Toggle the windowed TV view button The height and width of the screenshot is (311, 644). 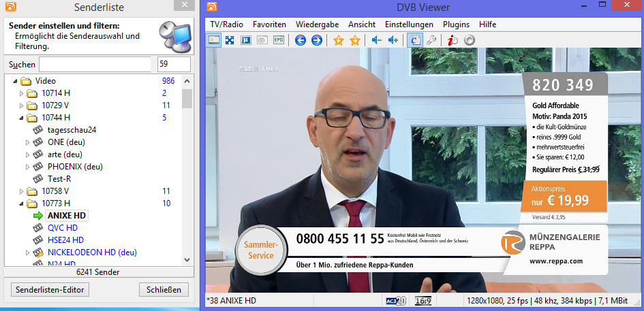214,40
